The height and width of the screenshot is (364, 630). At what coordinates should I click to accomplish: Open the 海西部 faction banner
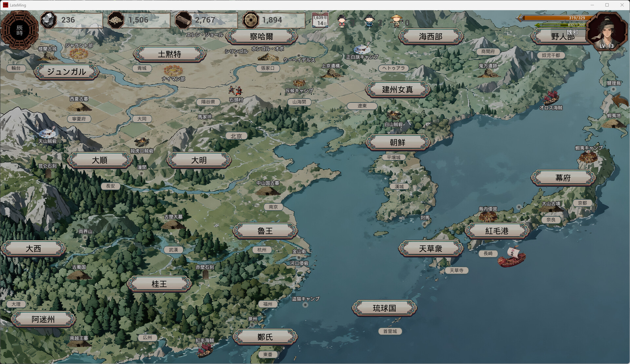(431, 37)
